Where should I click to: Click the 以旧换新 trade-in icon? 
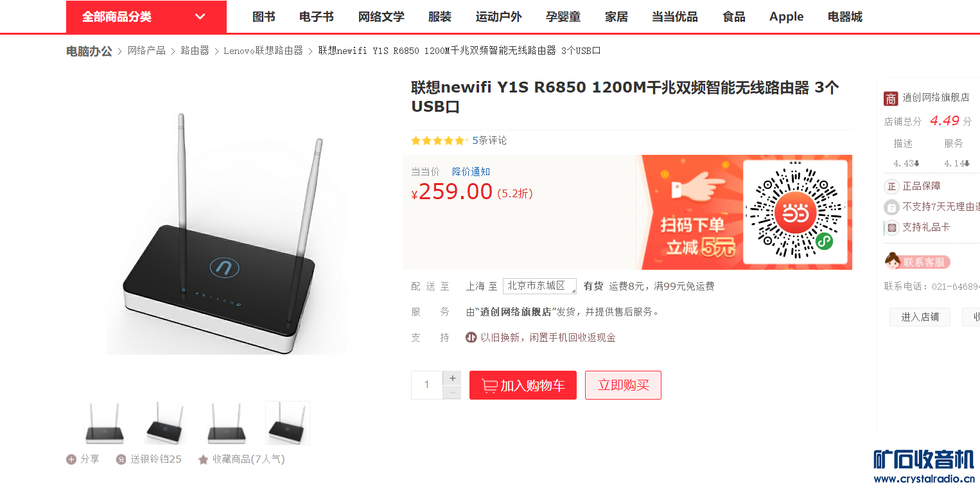pos(471,337)
